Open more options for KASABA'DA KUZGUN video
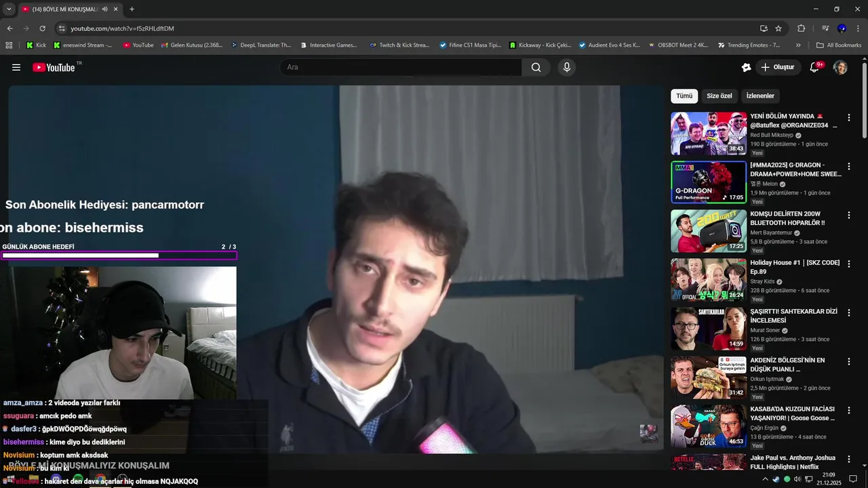 click(x=848, y=410)
